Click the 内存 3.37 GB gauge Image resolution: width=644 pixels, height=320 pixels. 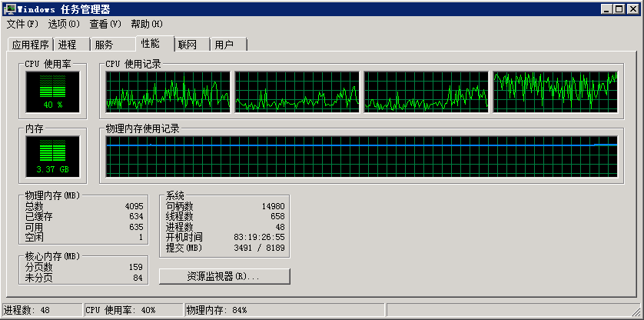click(52, 157)
